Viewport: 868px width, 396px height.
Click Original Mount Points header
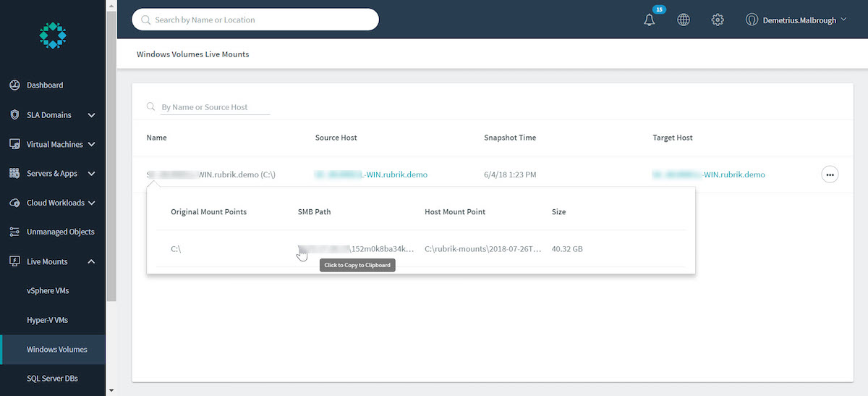click(x=208, y=212)
